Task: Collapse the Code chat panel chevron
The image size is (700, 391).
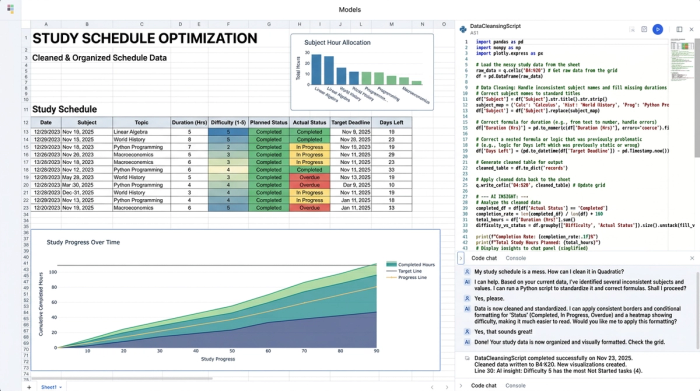Action: 461,258
